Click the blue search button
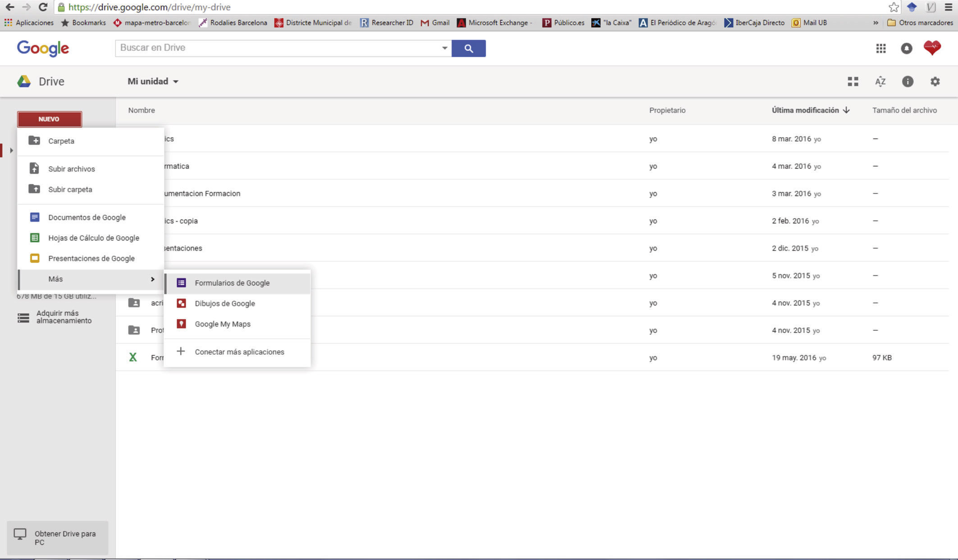 468,48
